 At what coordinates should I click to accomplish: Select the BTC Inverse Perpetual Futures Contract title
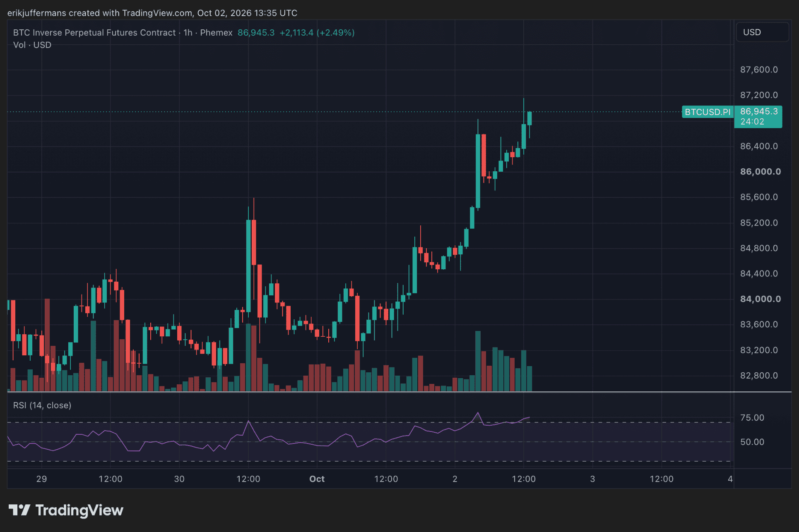[94, 33]
